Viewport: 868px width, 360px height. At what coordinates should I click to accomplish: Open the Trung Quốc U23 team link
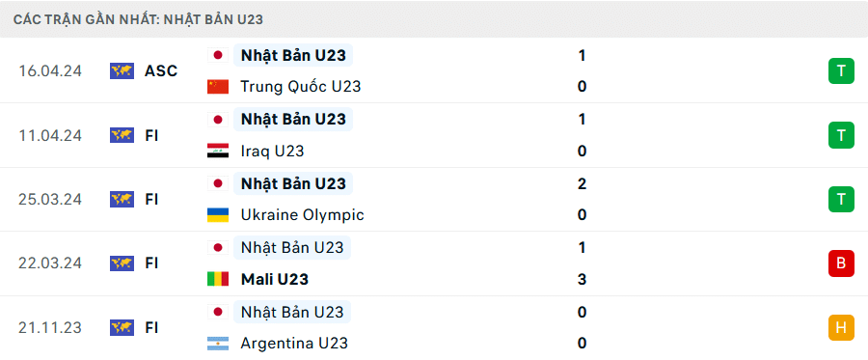301,87
